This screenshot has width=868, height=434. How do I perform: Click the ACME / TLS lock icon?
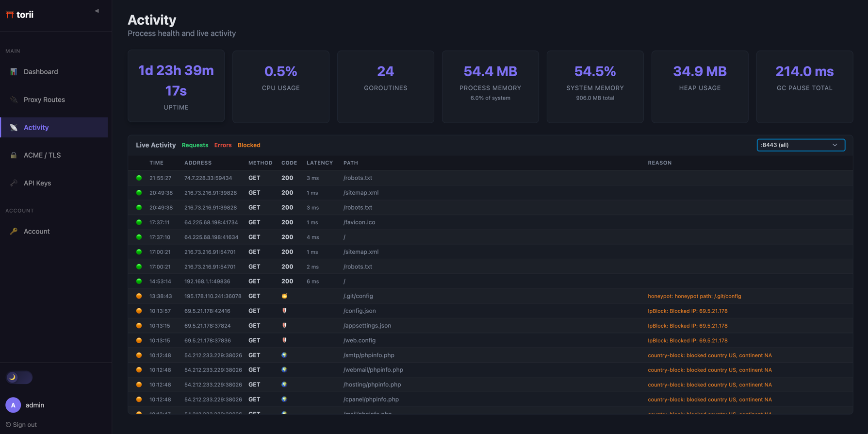pyautogui.click(x=14, y=155)
